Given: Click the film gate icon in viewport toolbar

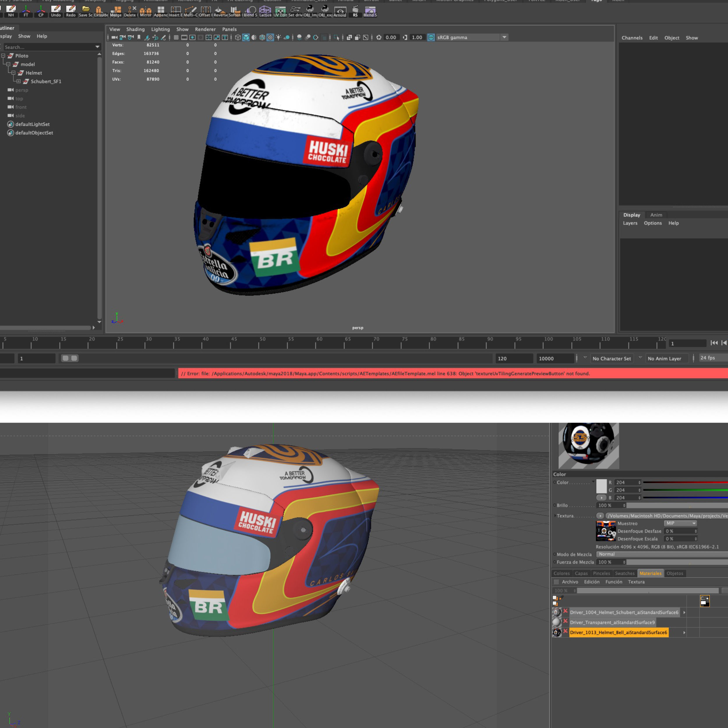Looking at the screenshot, I should click(x=184, y=37).
